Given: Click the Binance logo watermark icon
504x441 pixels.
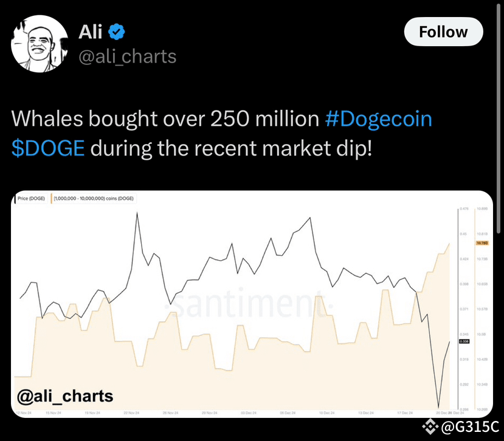Looking at the screenshot, I should pyautogui.click(x=430, y=428).
